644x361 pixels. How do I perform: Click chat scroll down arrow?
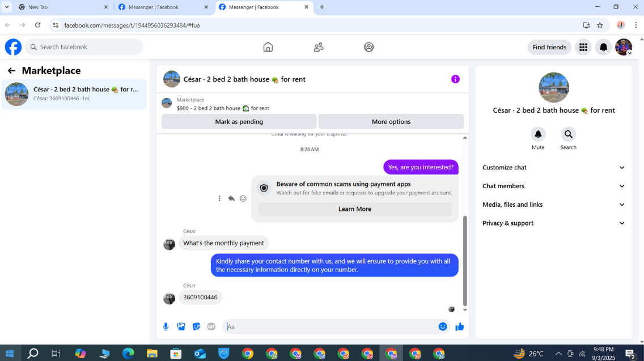465,310
